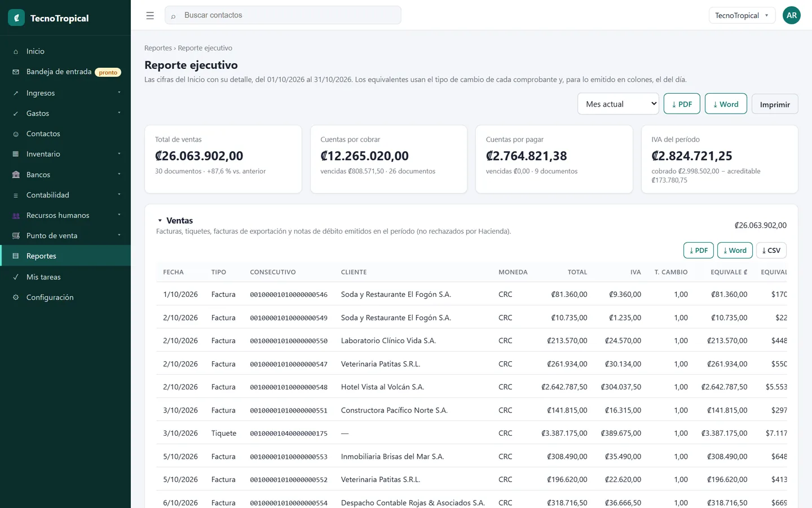Click the Ingresos arrow icon
This screenshot has height=508, width=812.
click(16, 93)
